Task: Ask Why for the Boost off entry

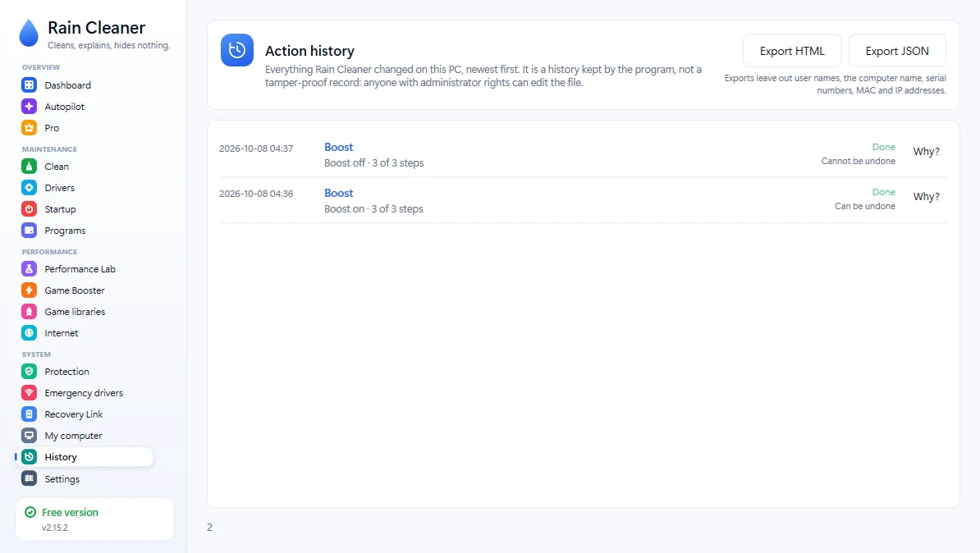Action: click(x=927, y=152)
